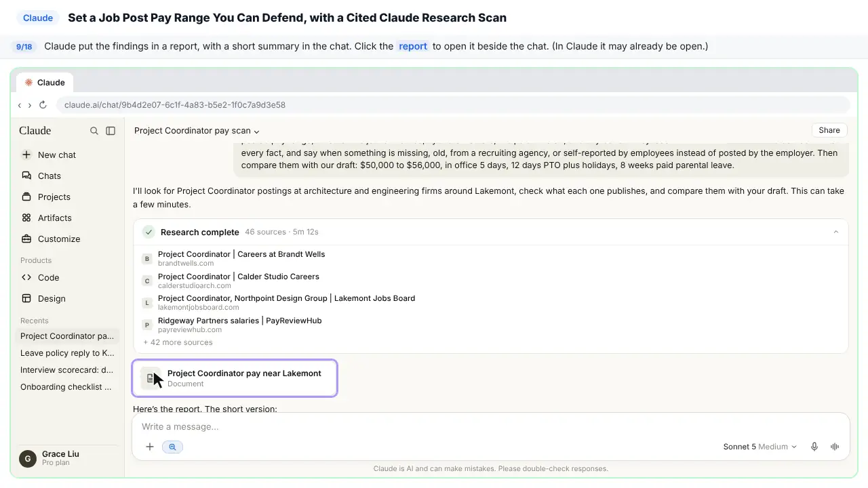Screen dimensions: 868x488
Task: Go to Projects in sidebar
Action: [x=67, y=197]
